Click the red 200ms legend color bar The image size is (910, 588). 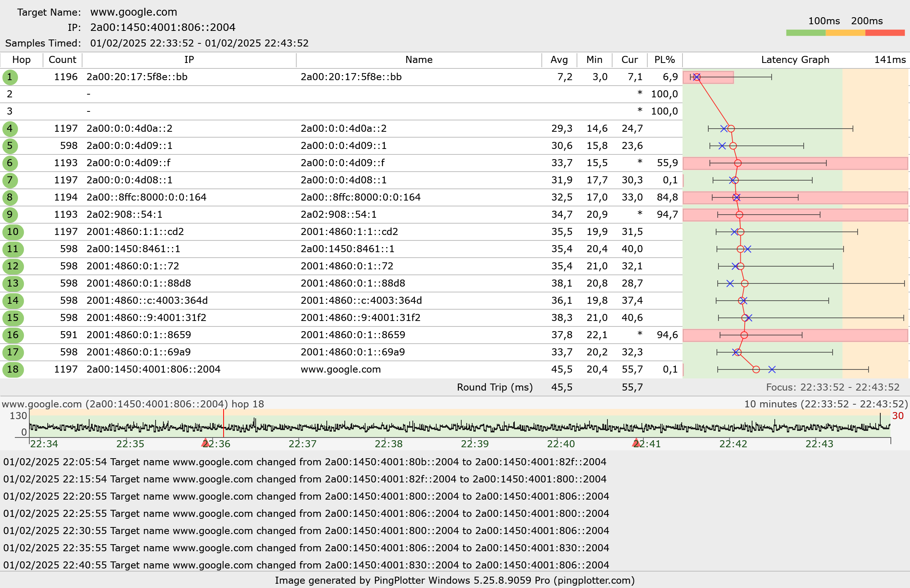[885, 33]
